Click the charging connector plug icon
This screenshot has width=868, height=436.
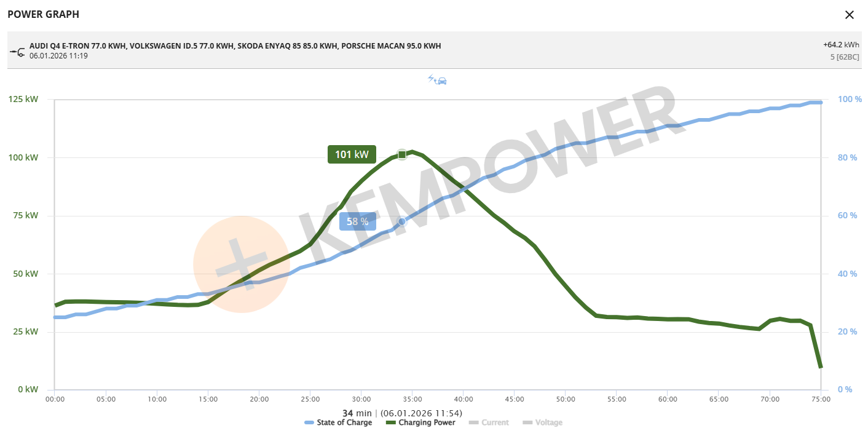[x=17, y=51]
